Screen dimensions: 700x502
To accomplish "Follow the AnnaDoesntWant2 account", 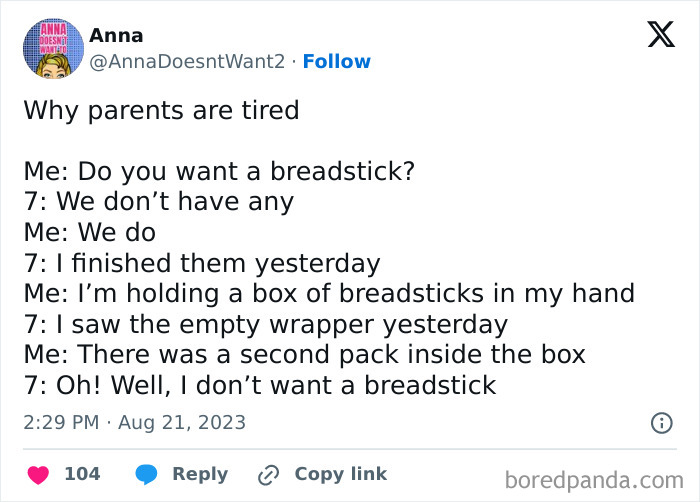I will [x=336, y=62].
